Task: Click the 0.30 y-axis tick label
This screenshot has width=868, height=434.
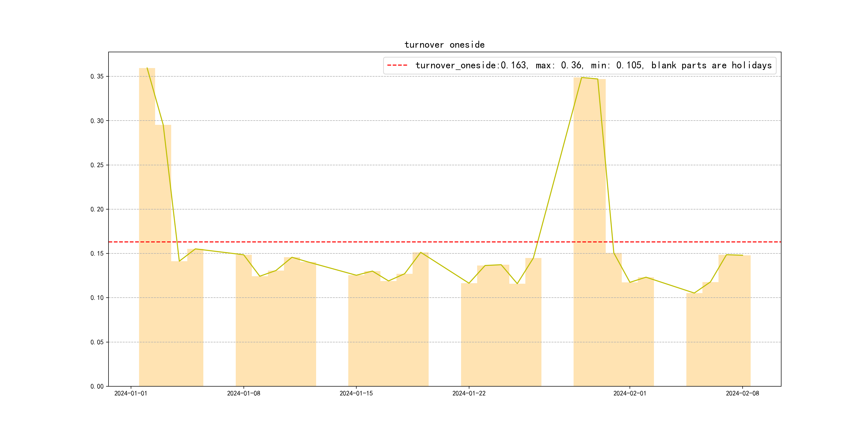Action: pyautogui.click(x=97, y=121)
